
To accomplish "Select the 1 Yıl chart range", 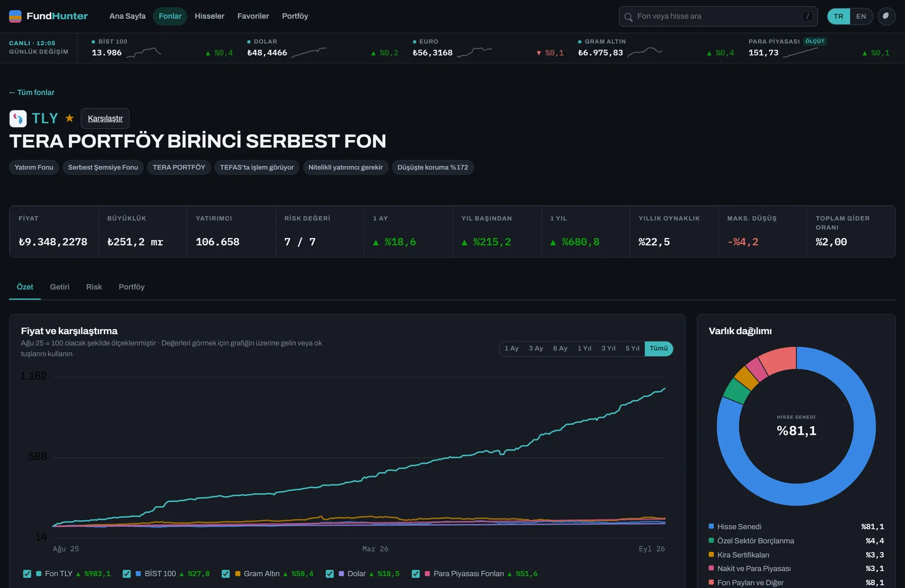I will pyautogui.click(x=584, y=348).
